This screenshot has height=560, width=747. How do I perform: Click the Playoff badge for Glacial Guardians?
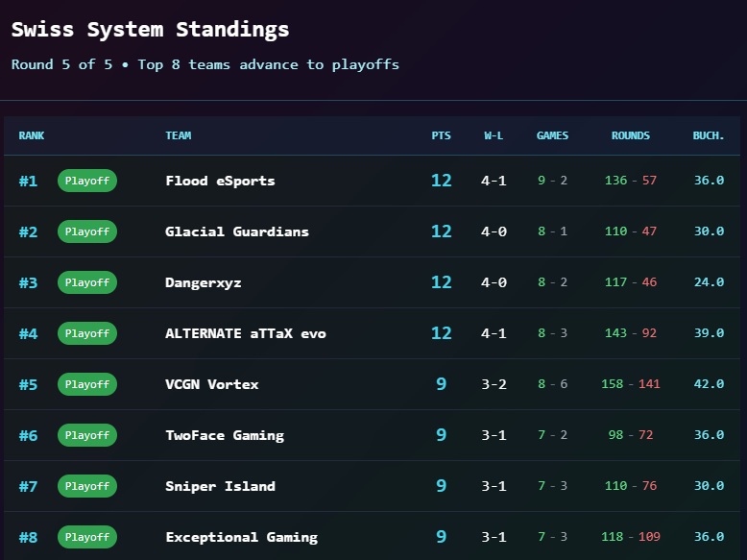coord(87,231)
